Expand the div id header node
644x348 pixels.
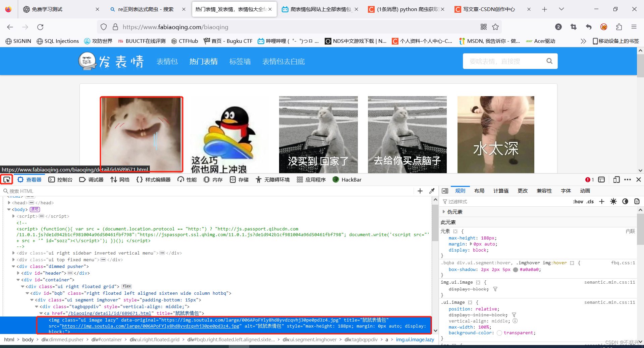click(18, 273)
